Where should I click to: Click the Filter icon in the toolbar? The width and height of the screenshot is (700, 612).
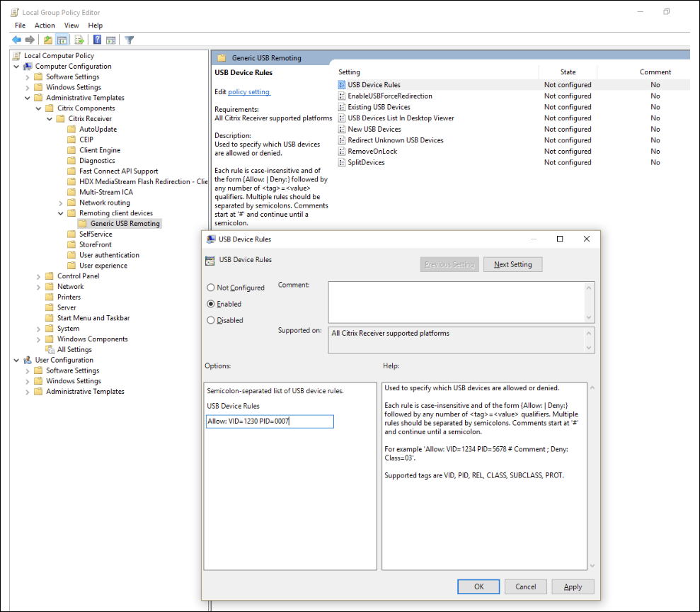tap(129, 40)
